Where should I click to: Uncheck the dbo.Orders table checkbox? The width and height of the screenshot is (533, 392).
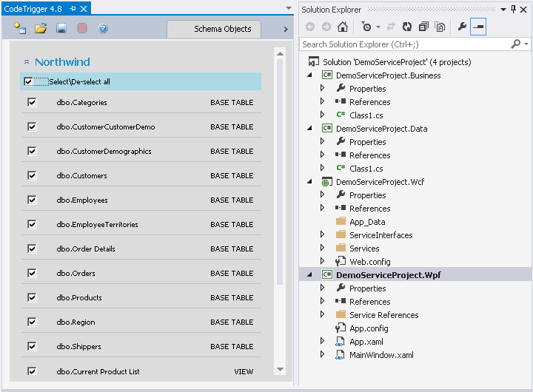(x=32, y=274)
